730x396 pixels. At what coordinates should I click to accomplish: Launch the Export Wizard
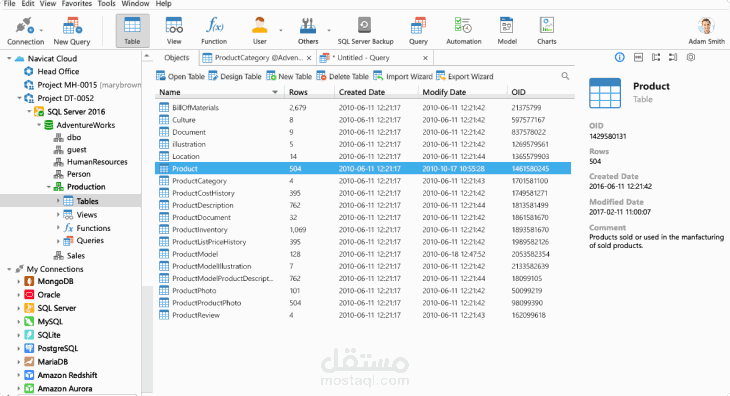(464, 76)
